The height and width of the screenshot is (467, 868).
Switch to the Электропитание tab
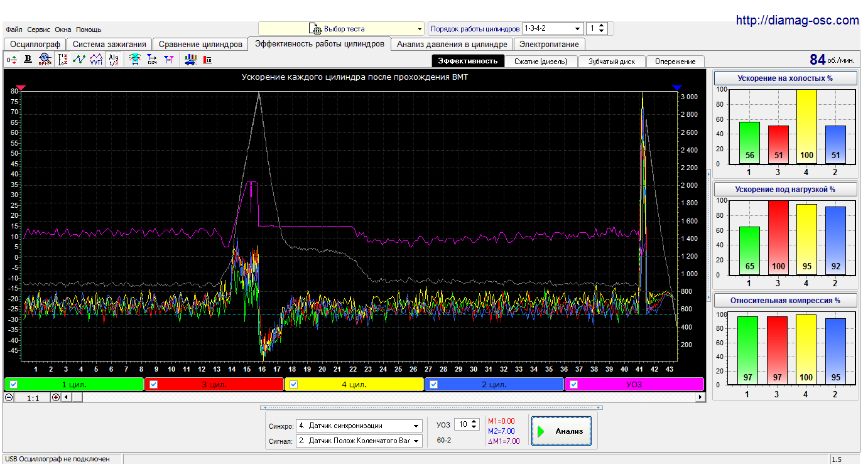pyautogui.click(x=550, y=45)
